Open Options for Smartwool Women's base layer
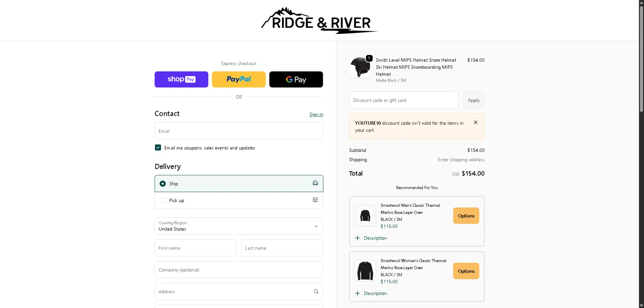The width and height of the screenshot is (644, 308). click(466, 271)
